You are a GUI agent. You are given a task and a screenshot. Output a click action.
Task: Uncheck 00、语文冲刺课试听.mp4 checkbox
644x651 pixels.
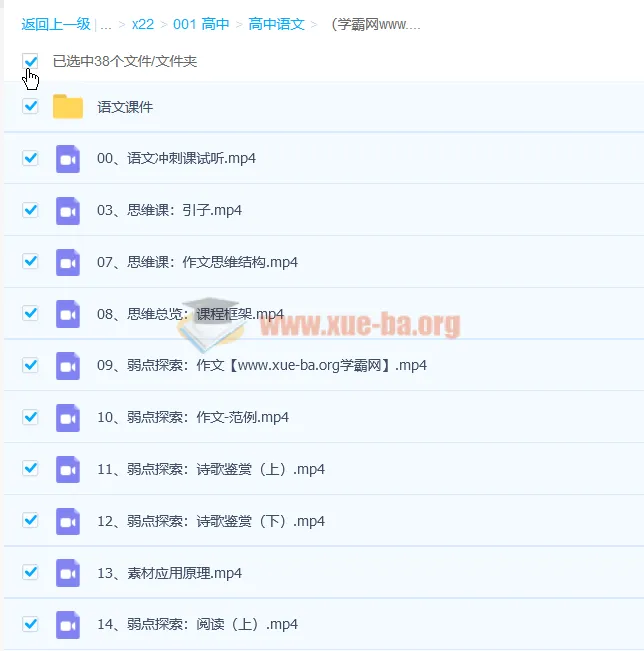click(30, 158)
